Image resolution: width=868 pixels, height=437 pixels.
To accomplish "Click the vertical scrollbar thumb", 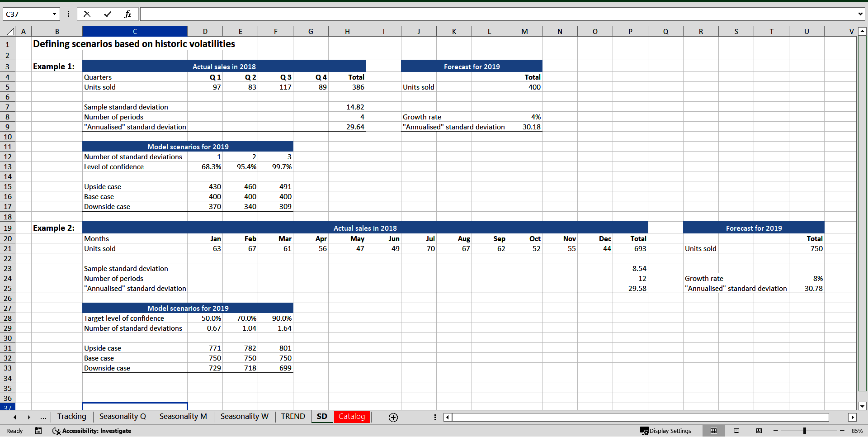I will coord(862,214).
